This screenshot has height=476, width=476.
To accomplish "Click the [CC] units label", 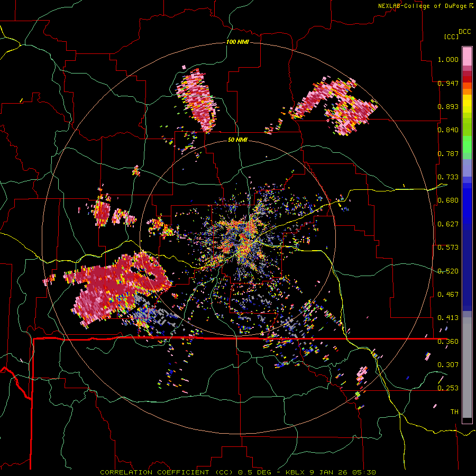I will tap(451, 36).
